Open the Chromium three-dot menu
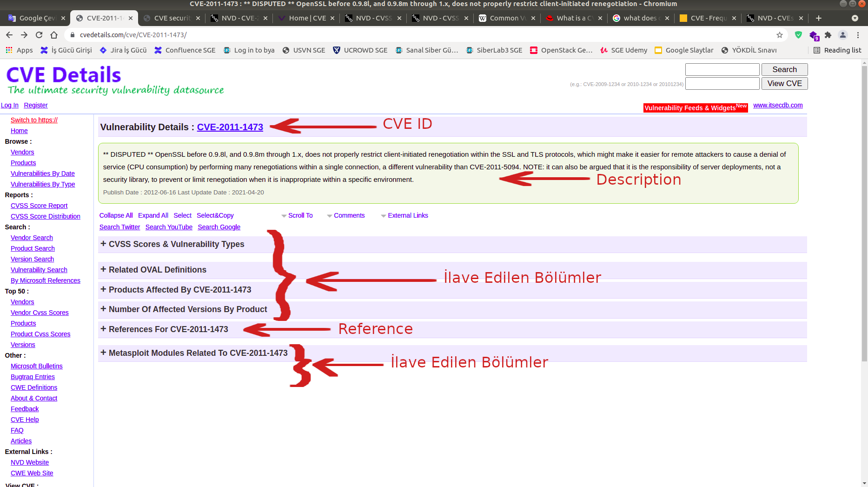868x487 pixels. (x=858, y=35)
